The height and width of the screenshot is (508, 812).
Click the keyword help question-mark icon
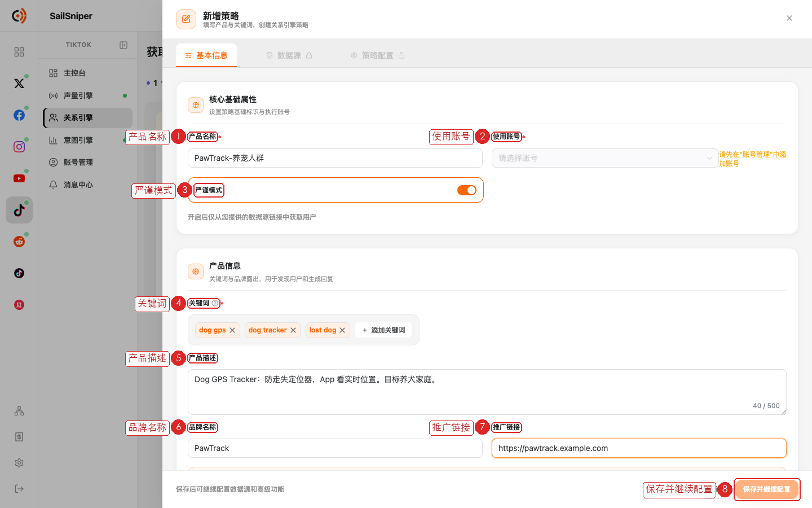(215, 303)
